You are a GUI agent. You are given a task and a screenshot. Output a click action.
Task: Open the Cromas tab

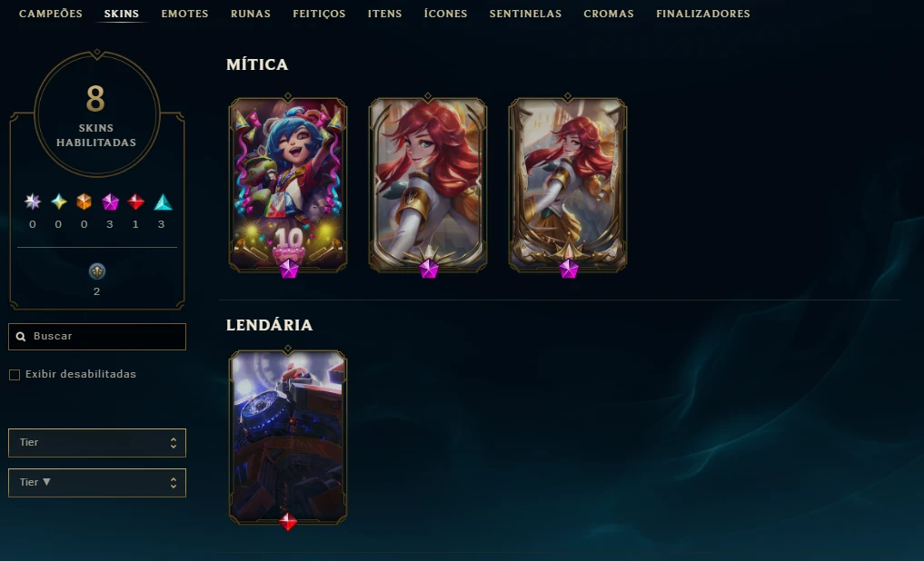[609, 14]
